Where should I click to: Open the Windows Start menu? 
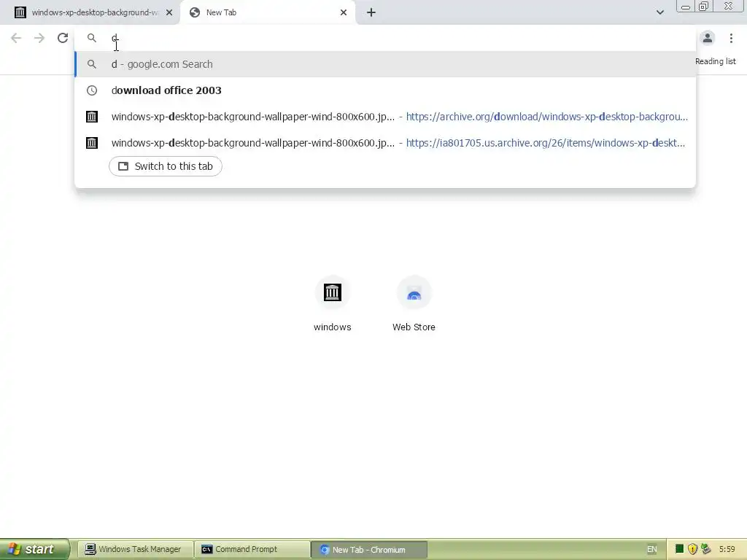coord(34,549)
